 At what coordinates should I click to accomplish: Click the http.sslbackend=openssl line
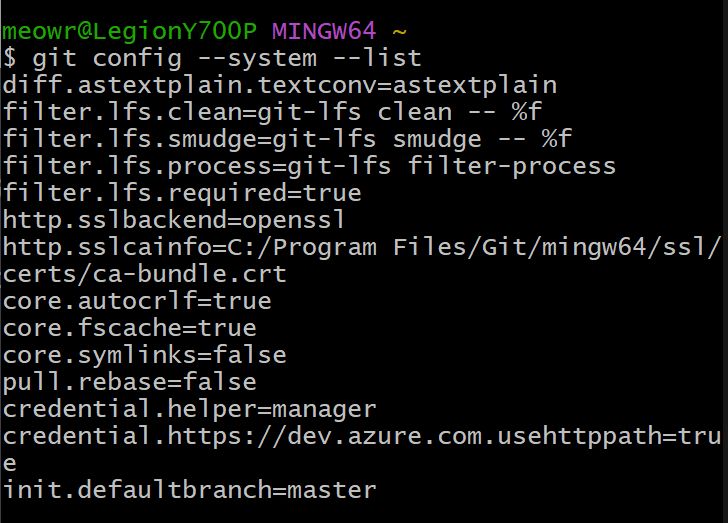[x=188, y=220]
